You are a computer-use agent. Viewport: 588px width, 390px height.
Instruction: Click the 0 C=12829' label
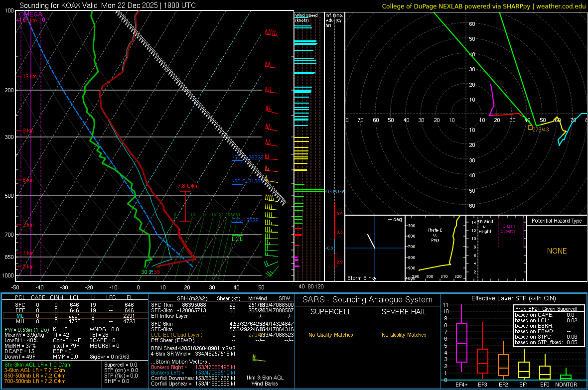click(246, 220)
